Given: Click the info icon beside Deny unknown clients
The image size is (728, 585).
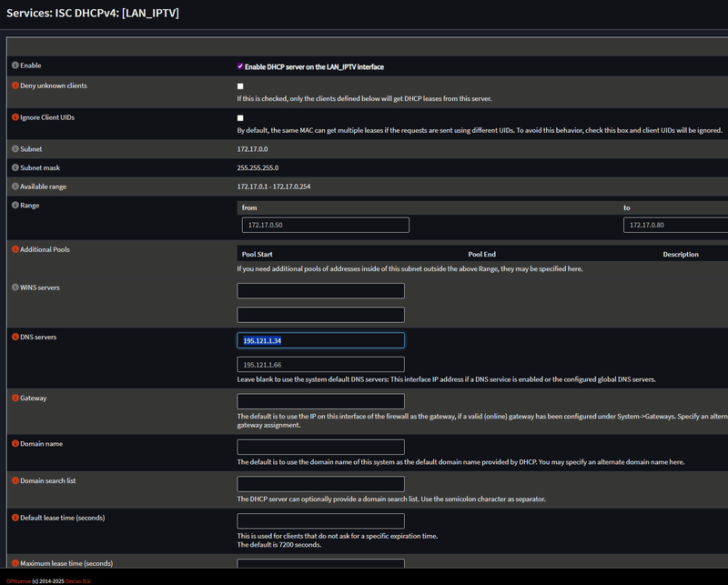Looking at the screenshot, I should tap(15, 86).
